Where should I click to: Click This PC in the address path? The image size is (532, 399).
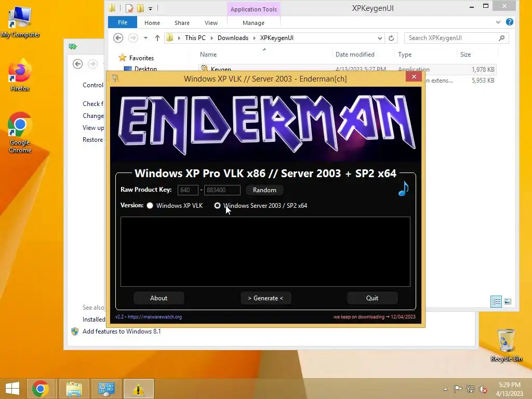195,38
